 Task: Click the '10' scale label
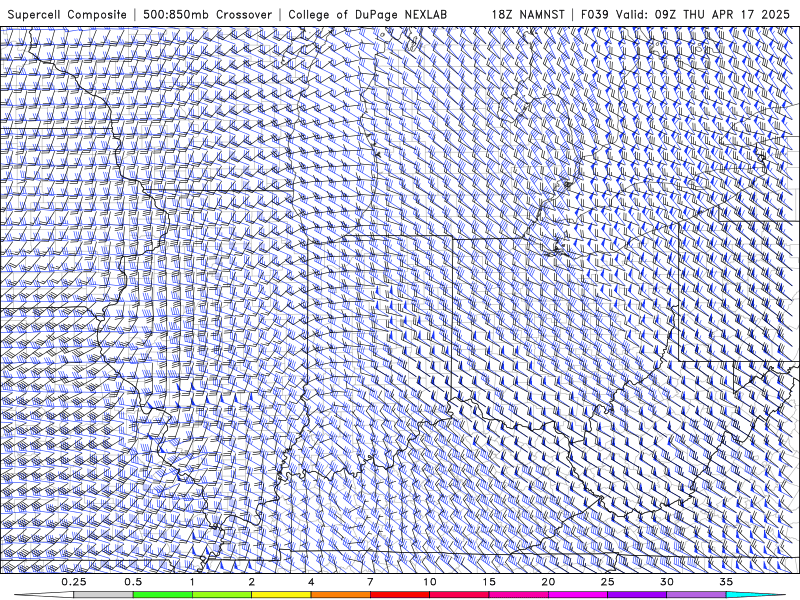(430, 582)
